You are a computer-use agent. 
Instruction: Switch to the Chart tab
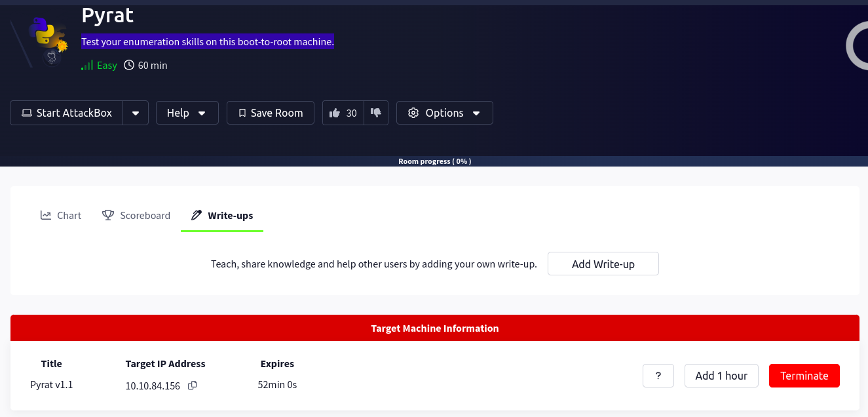click(61, 215)
